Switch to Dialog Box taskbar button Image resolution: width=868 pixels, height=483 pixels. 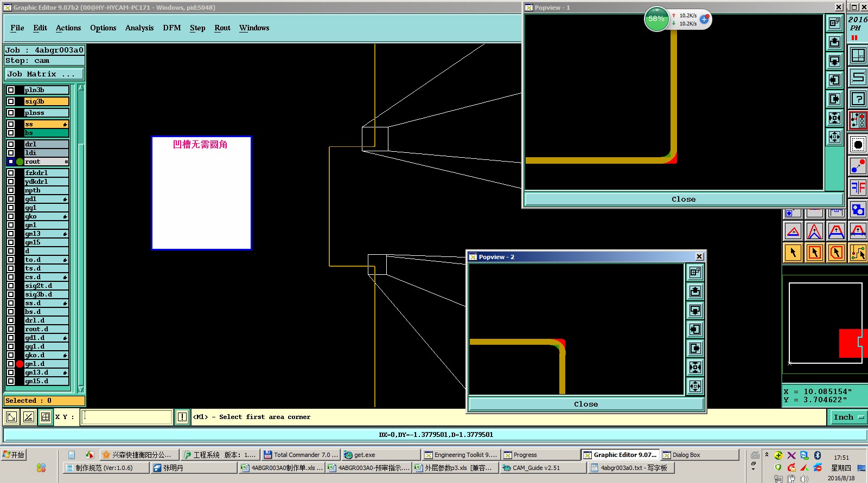[700, 455]
